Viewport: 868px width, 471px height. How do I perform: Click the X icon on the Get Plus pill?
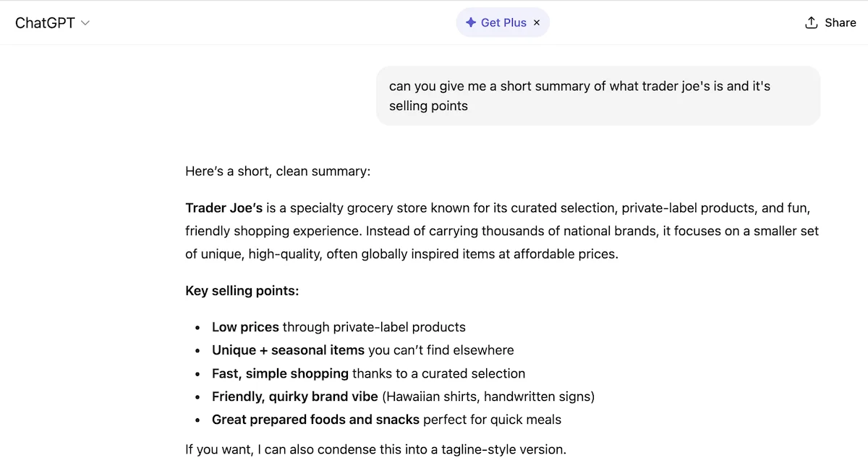click(x=537, y=22)
